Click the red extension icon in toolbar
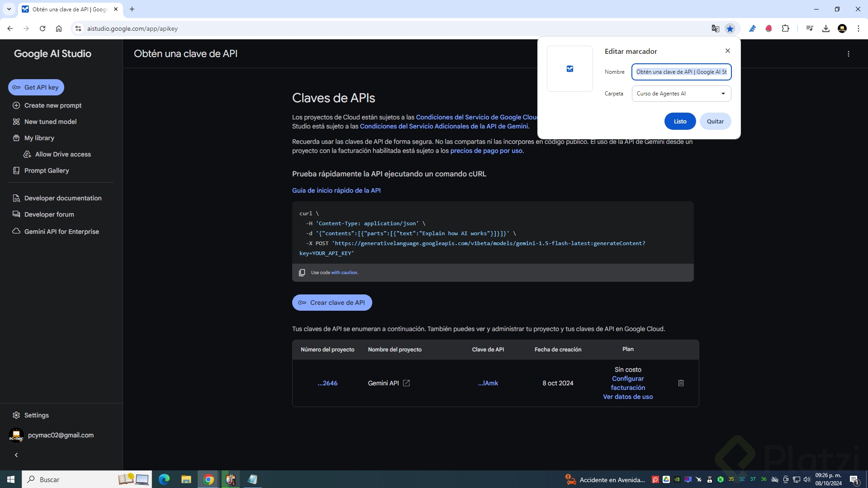The width and height of the screenshot is (868, 488). pyautogui.click(x=769, y=28)
